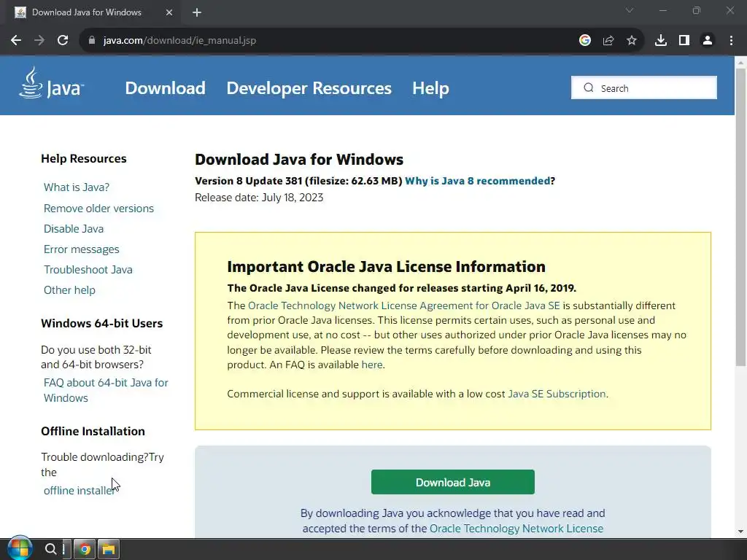Click the FAQ 'here' link
Screen dimensions: 747x560
pyautogui.click(x=372, y=365)
